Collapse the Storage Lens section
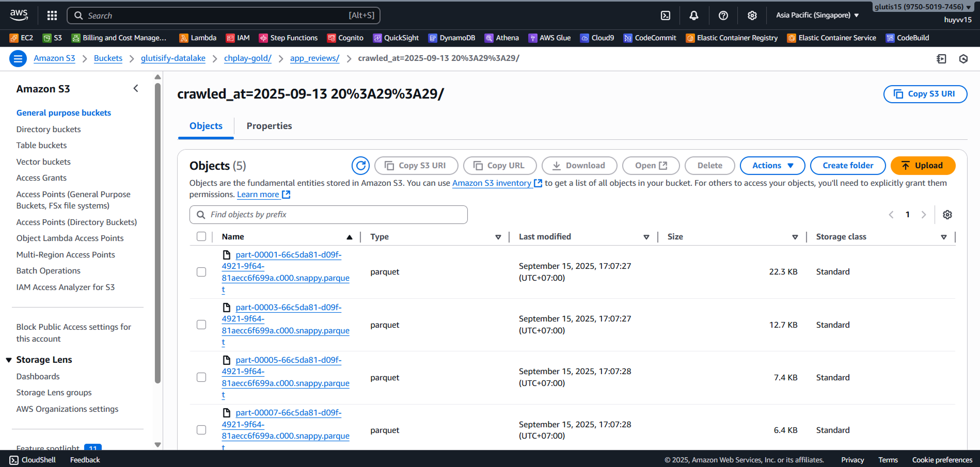This screenshot has height=467, width=980. 9,360
